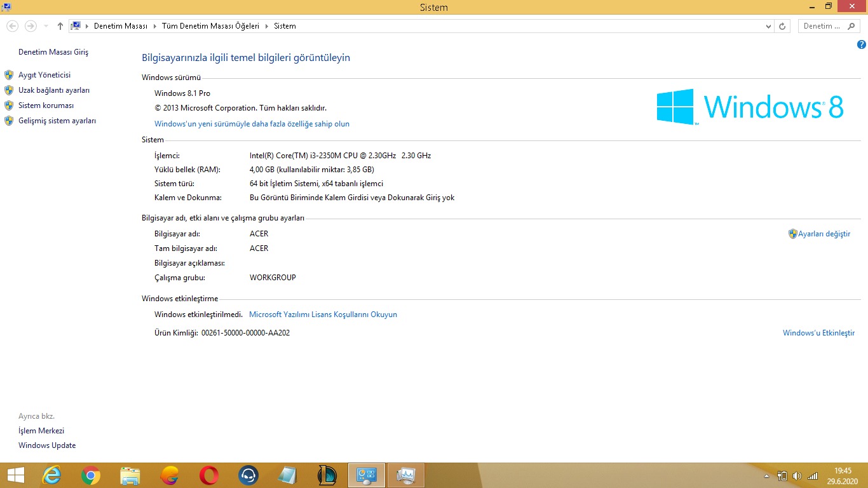This screenshot has height=488, width=868.
Task: Open the notepad app in taskbar
Action: point(288,475)
